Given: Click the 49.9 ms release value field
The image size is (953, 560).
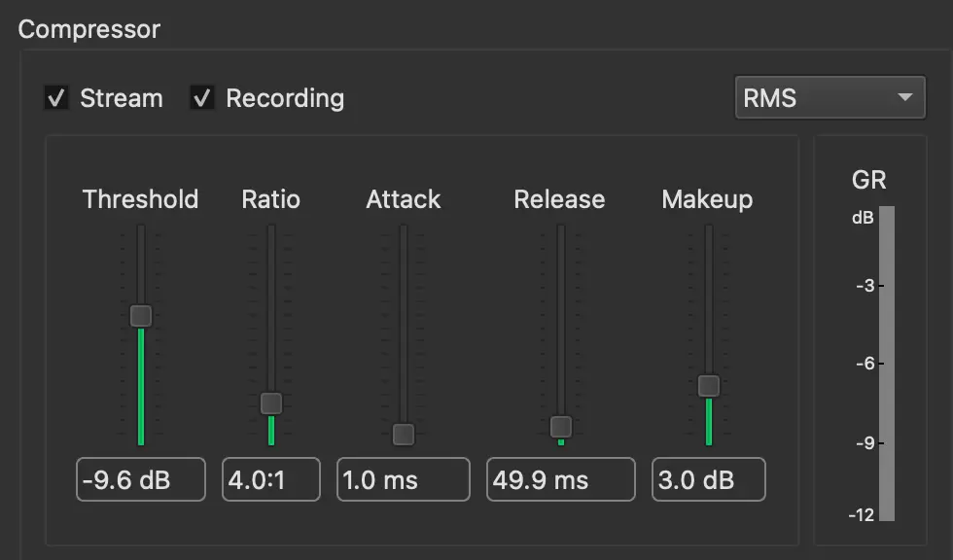Looking at the screenshot, I should pyautogui.click(x=560, y=480).
